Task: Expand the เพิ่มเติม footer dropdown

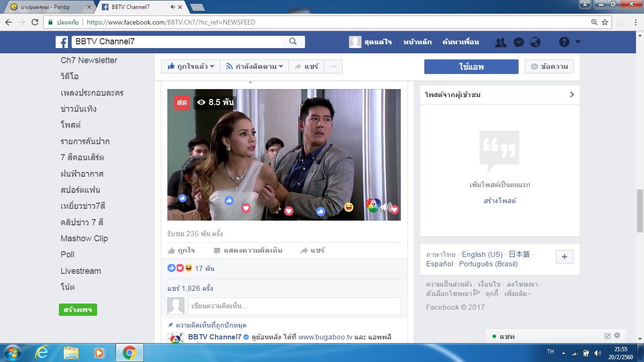Action: click(x=517, y=294)
